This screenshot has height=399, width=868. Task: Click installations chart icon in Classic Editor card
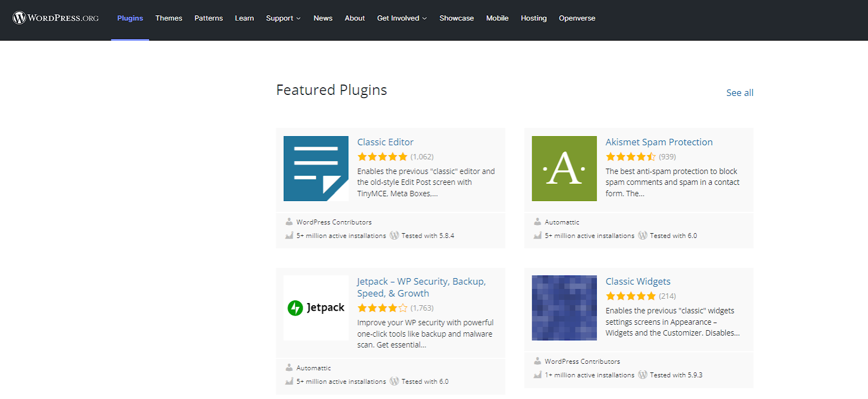[289, 235]
